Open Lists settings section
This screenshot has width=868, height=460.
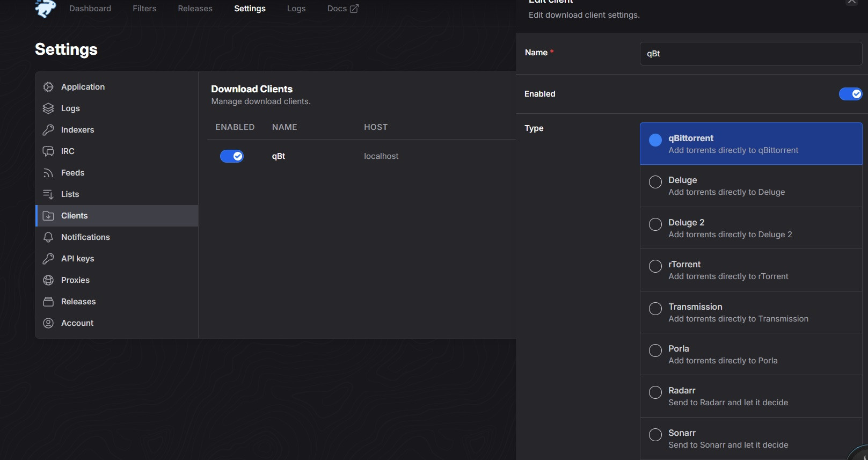[117, 194]
